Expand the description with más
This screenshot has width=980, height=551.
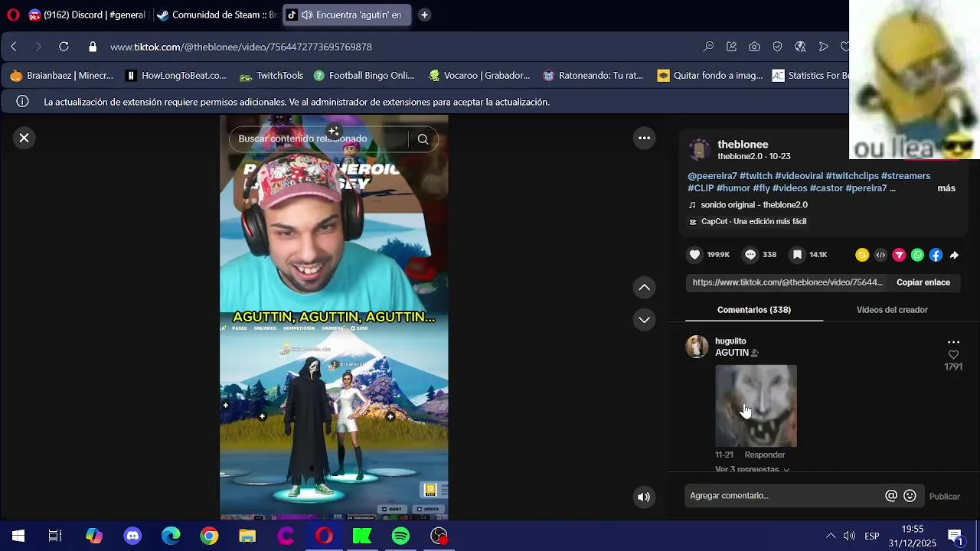[946, 188]
